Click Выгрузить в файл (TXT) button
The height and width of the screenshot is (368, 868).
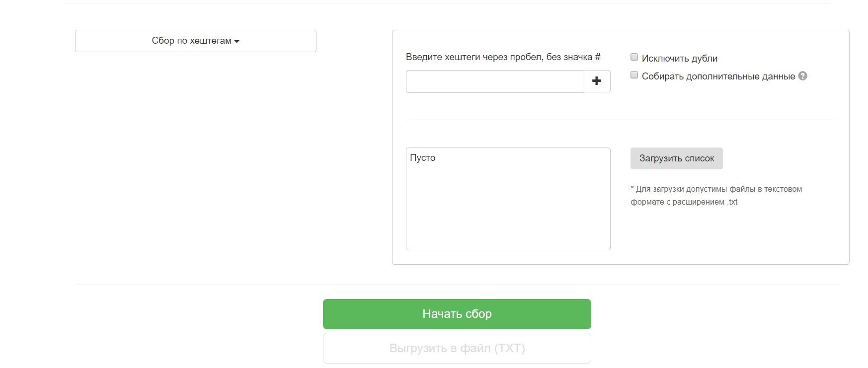457,348
